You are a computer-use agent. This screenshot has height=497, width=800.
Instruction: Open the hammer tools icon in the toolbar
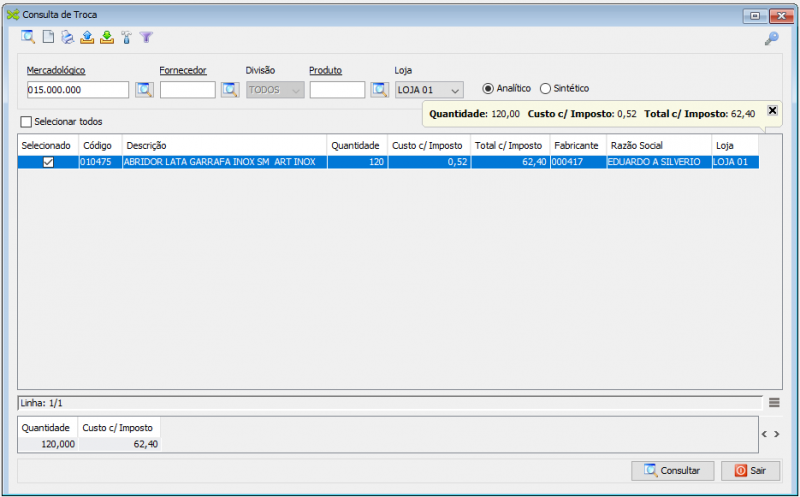[x=126, y=38]
